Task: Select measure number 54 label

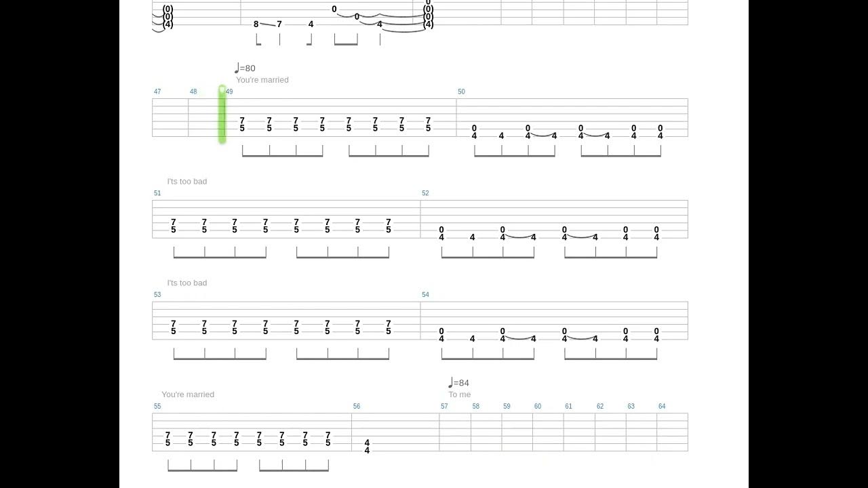Action: (425, 295)
